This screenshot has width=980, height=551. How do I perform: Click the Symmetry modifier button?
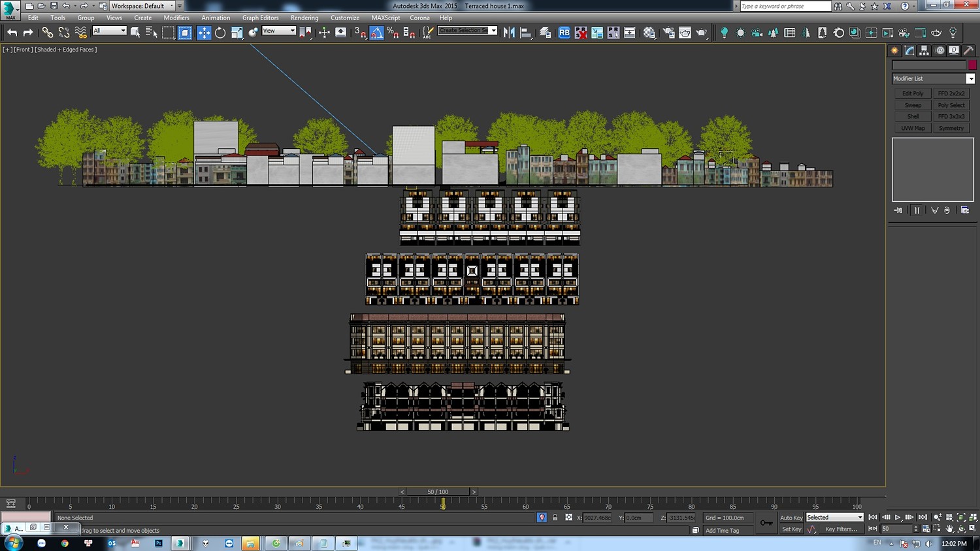coord(951,128)
